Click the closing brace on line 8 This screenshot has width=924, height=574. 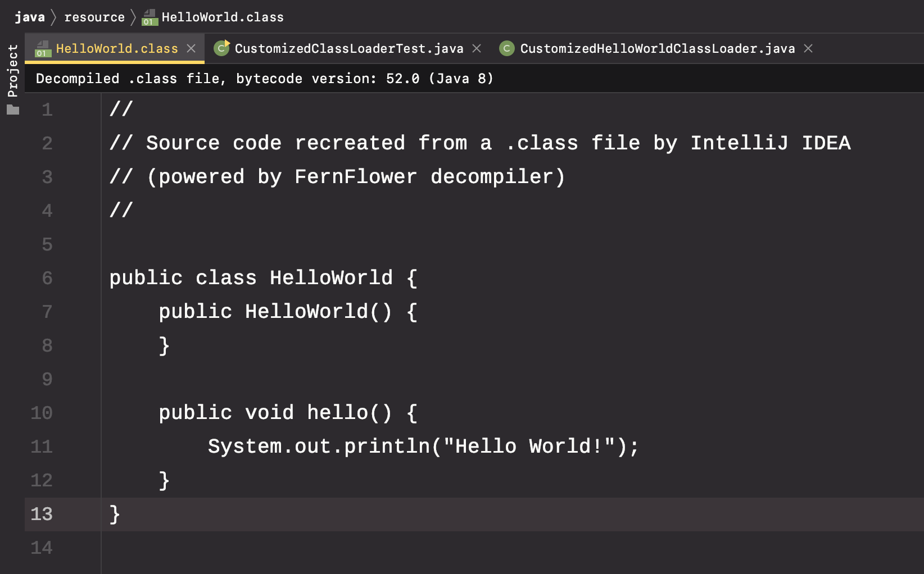[164, 346]
